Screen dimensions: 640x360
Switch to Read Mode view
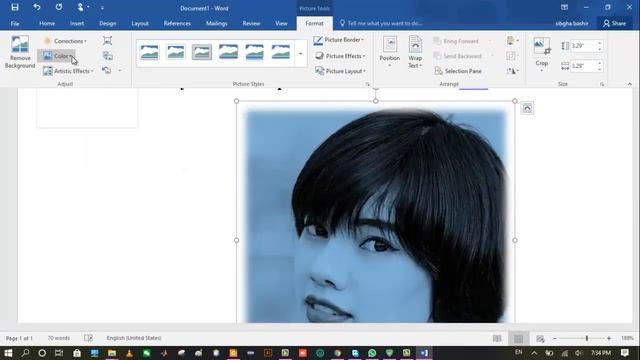pos(497,338)
